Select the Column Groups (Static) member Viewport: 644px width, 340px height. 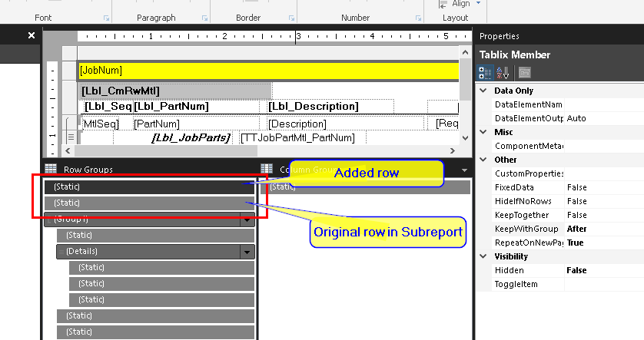(x=366, y=187)
